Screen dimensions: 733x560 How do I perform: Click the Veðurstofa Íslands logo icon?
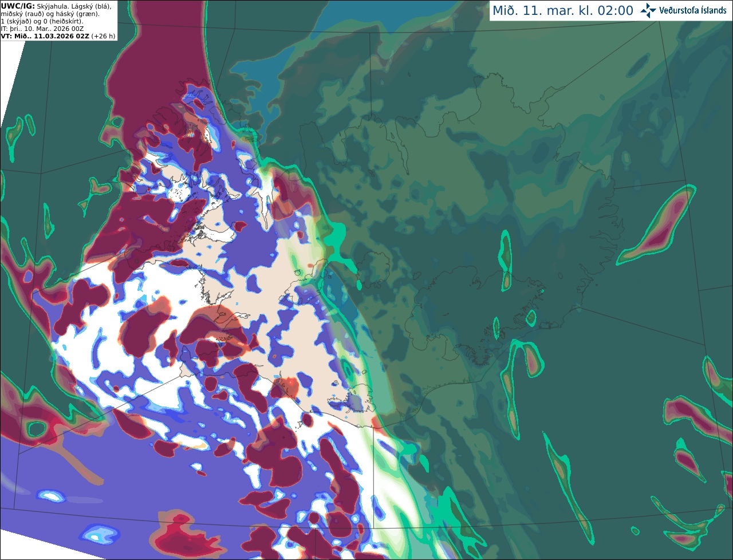click(x=648, y=10)
